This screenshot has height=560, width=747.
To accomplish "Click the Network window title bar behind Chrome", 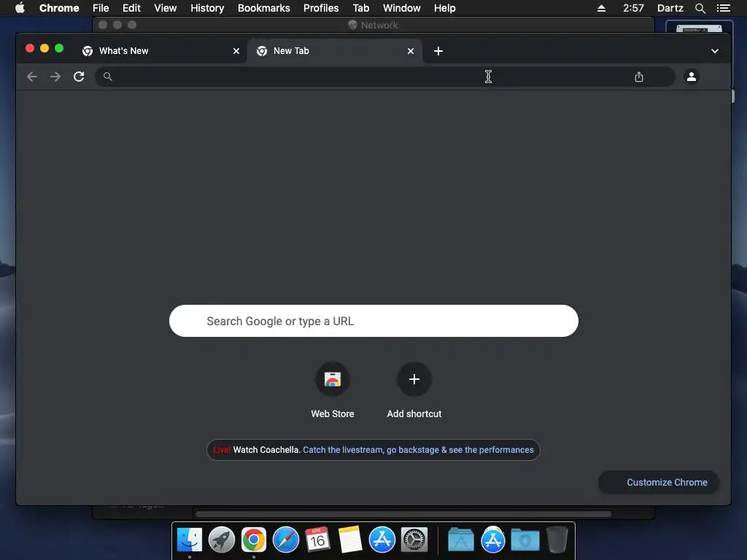I will [373, 25].
